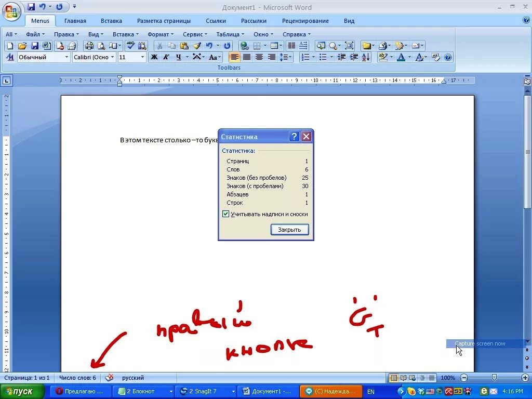Select the Format Painter brush icon

(197, 46)
